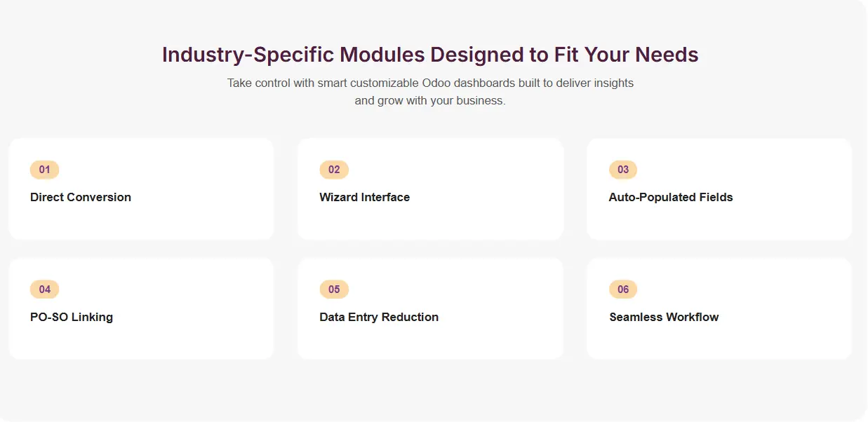
Task: Click the Data Entry Reduction title text
Action: tap(379, 317)
